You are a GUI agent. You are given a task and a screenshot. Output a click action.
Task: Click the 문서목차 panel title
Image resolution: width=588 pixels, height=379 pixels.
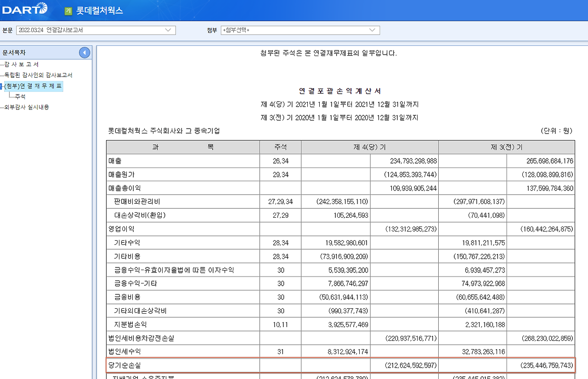[x=14, y=53]
